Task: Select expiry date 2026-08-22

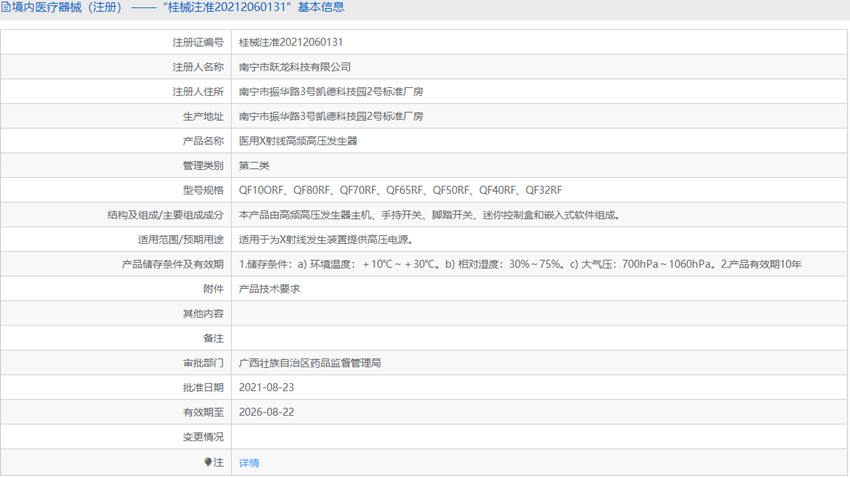Action: (266, 412)
